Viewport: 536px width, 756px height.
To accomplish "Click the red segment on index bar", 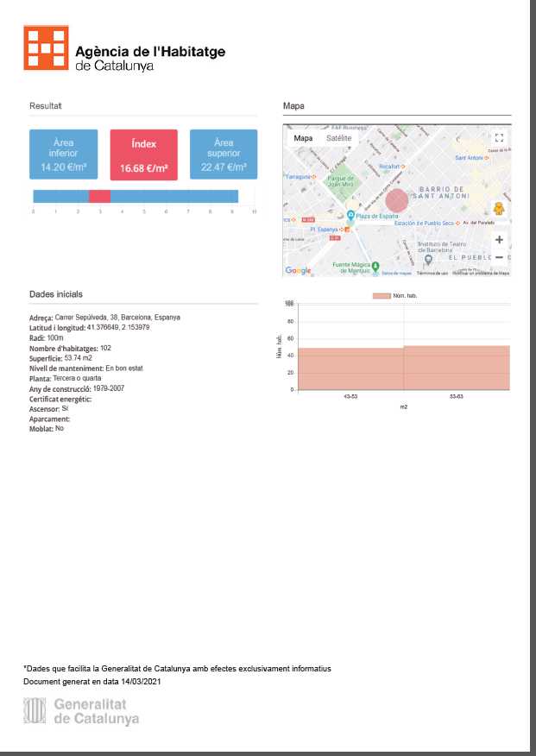I will point(99,196).
